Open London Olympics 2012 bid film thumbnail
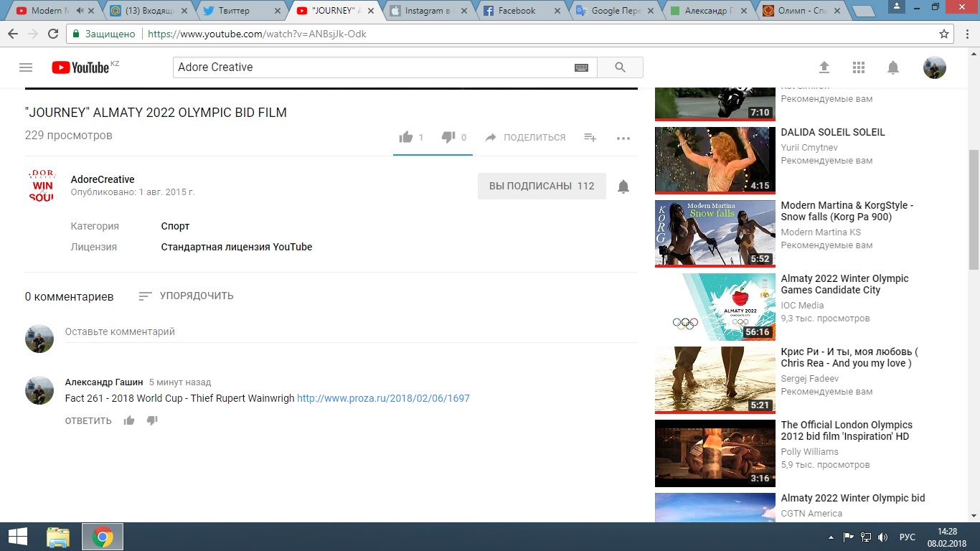The image size is (980, 551). pyautogui.click(x=715, y=453)
